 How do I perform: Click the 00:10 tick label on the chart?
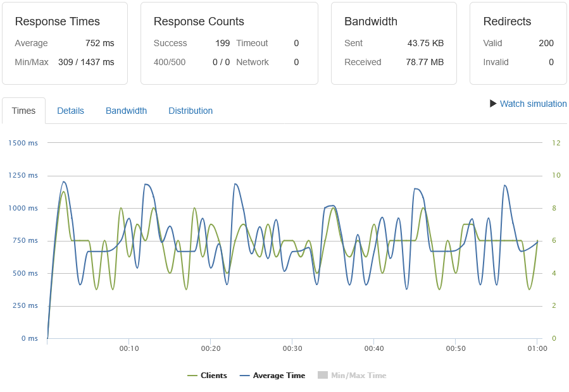coord(128,348)
